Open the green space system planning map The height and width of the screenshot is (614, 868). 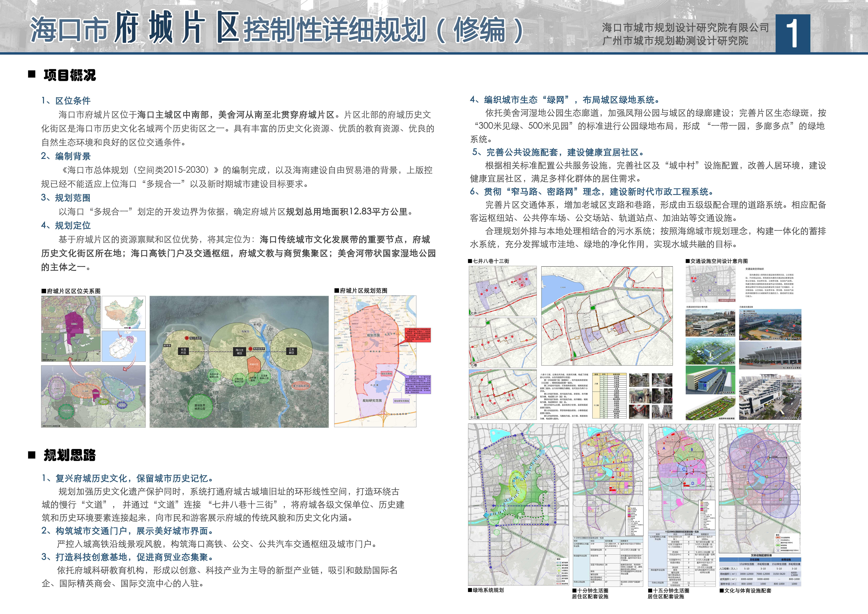[x=518, y=505]
